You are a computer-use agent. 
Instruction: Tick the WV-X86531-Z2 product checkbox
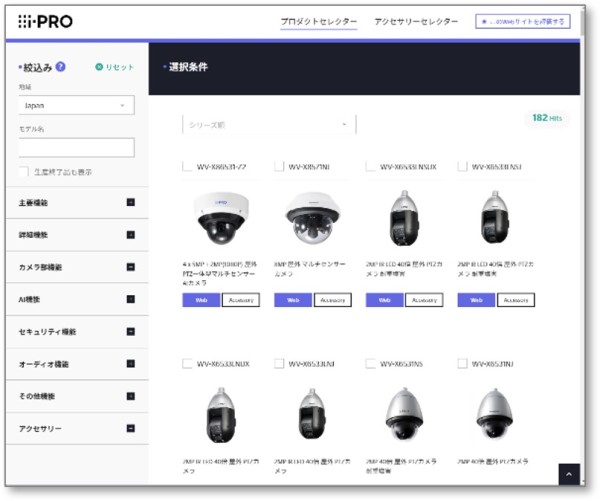[188, 167]
